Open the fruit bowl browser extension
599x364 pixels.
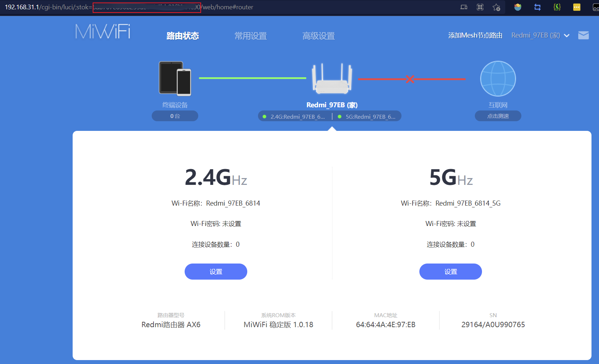[518, 7]
